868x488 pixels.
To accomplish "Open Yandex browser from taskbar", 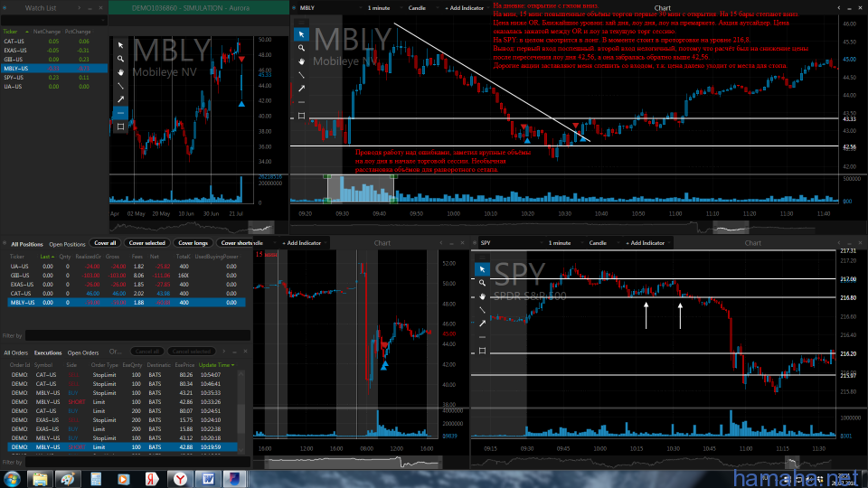I will (180, 479).
